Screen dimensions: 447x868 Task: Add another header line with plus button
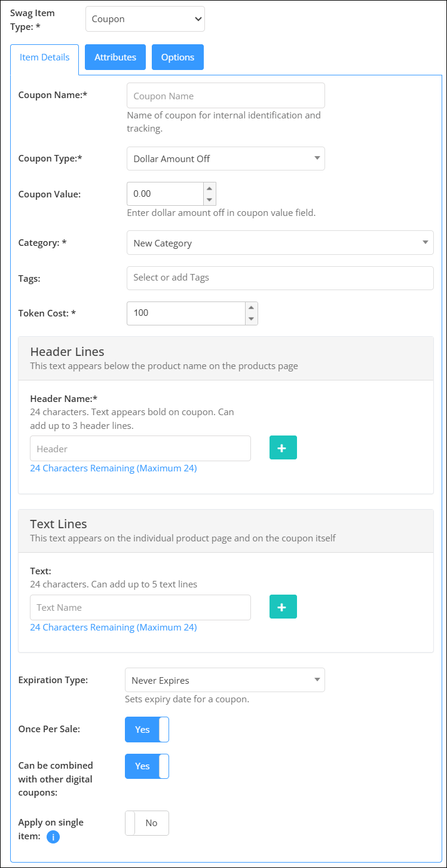(283, 447)
